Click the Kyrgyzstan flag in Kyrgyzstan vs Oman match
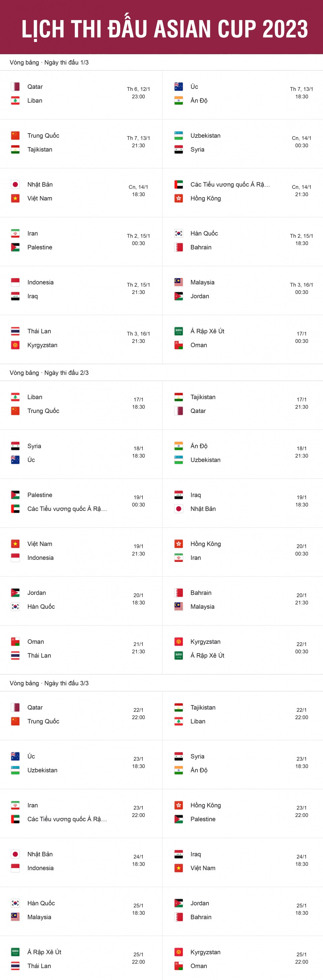Viewport: 323px width, 980px height. point(178,952)
